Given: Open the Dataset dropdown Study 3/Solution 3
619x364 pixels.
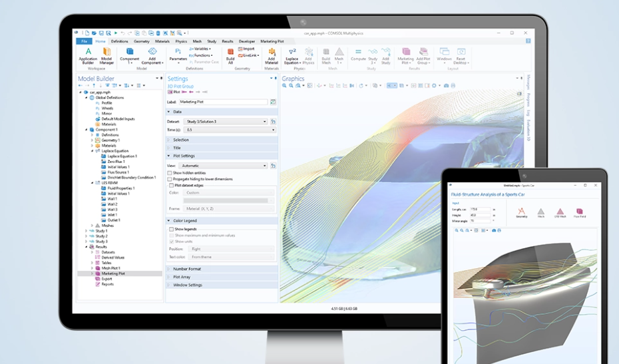Looking at the screenshot, I should coord(226,122).
